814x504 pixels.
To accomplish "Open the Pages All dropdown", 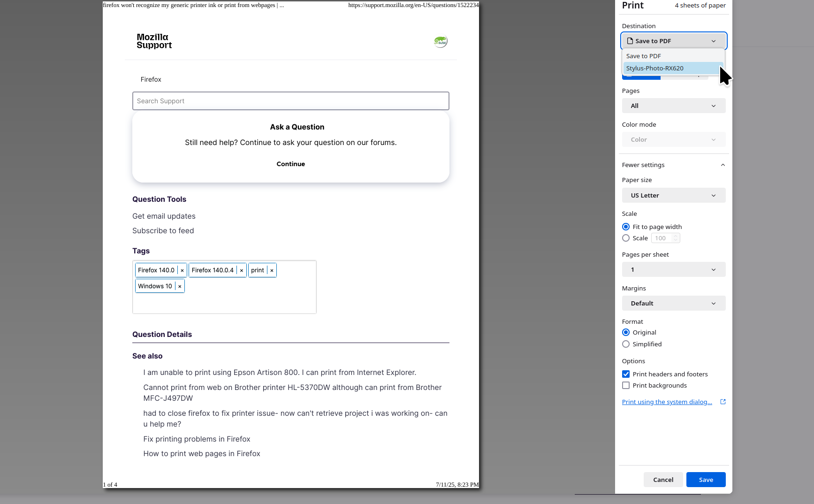I will (x=674, y=106).
